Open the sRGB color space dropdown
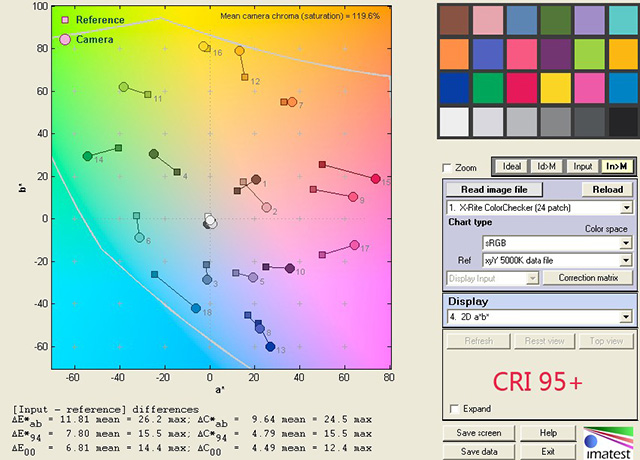Image resolution: width=640 pixels, height=460 pixels. 557,243
